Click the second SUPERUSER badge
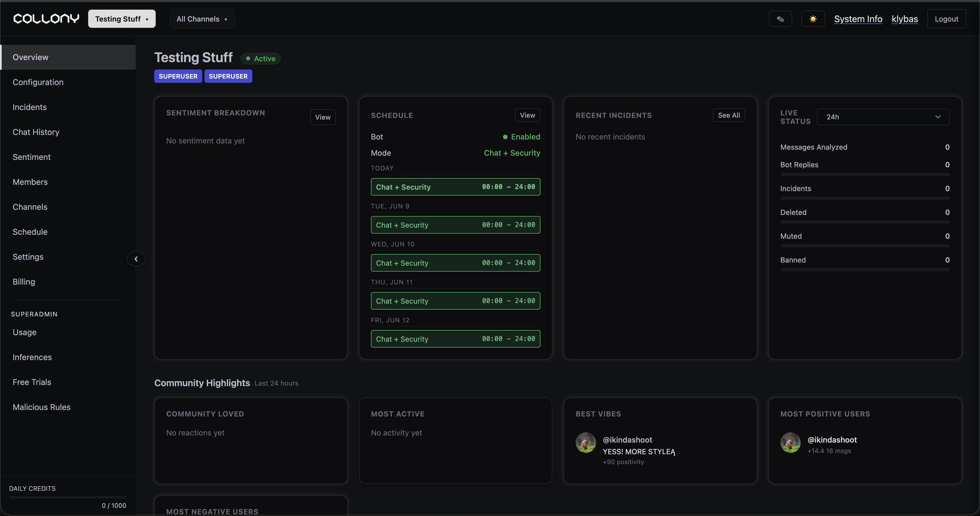980x516 pixels. click(228, 76)
